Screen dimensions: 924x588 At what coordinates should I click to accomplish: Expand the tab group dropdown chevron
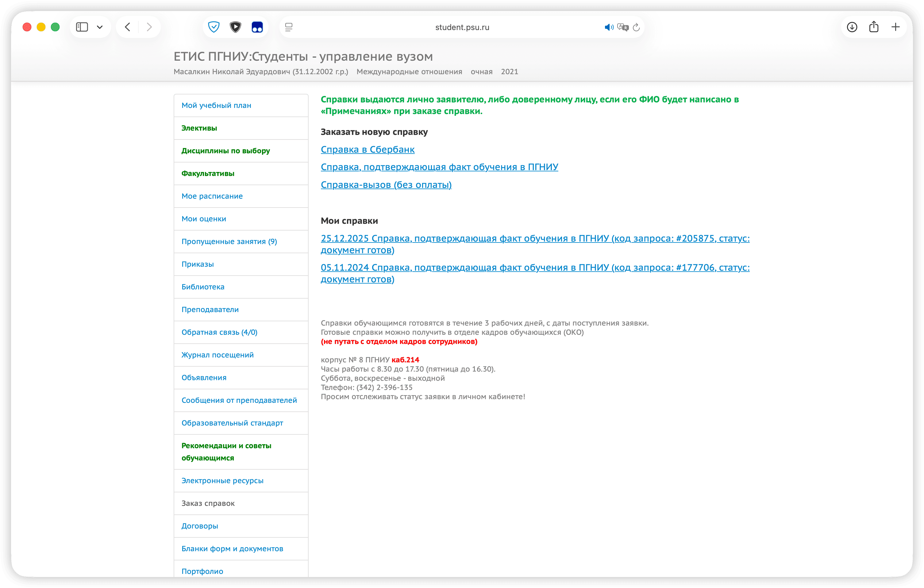pyautogui.click(x=100, y=27)
